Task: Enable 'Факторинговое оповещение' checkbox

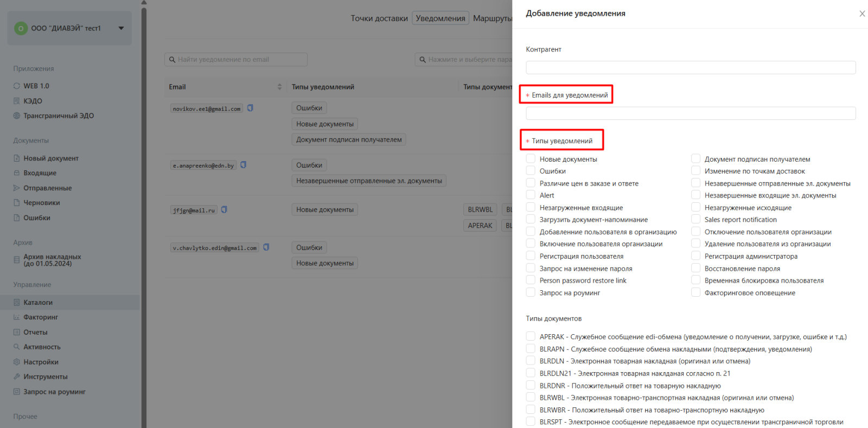Action: coord(695,293)
